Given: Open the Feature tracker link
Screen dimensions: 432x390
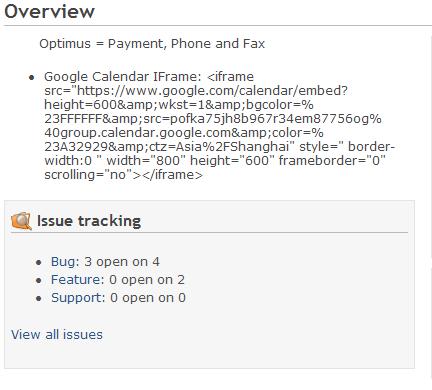Looking at the screenshot, I should 77,280.
